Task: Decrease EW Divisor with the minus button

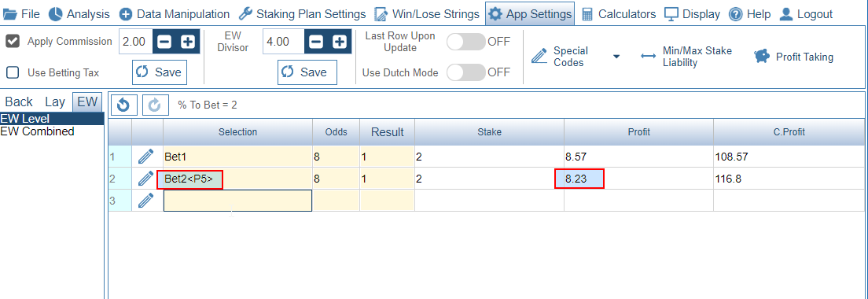Action: (x=316, y=42)
